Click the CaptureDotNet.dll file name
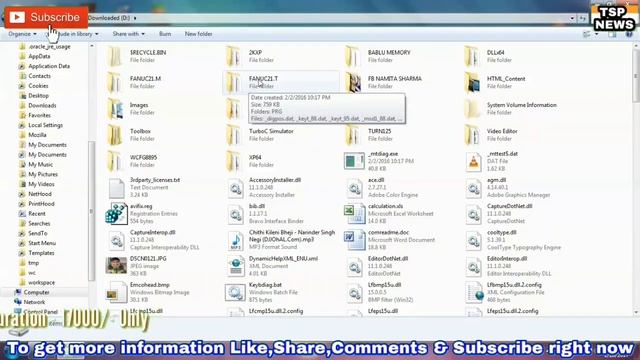This screenshot has height=360, width=640. tap(509, 206)
